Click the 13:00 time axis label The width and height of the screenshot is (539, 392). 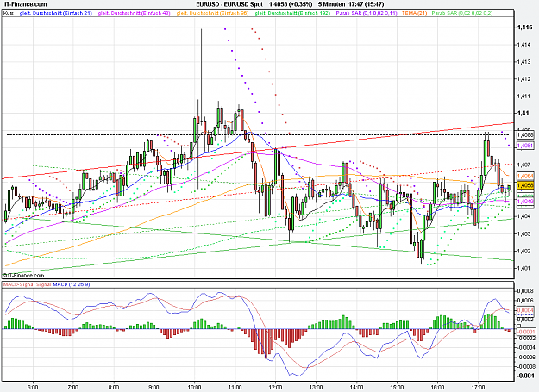click(316, 387)
